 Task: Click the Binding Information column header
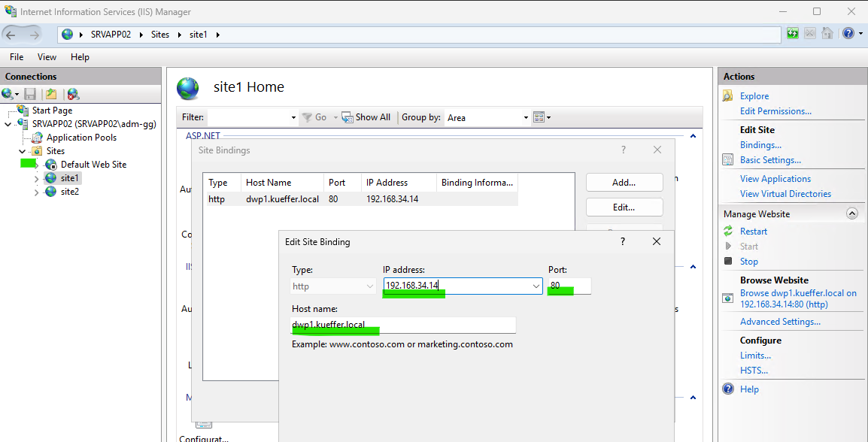pos(477,183)
